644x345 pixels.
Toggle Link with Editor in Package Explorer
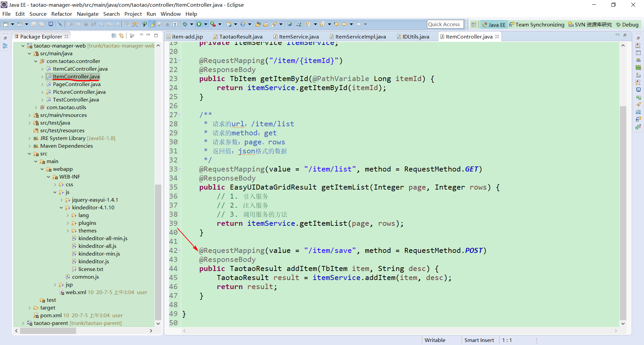(x=121, y=36)
